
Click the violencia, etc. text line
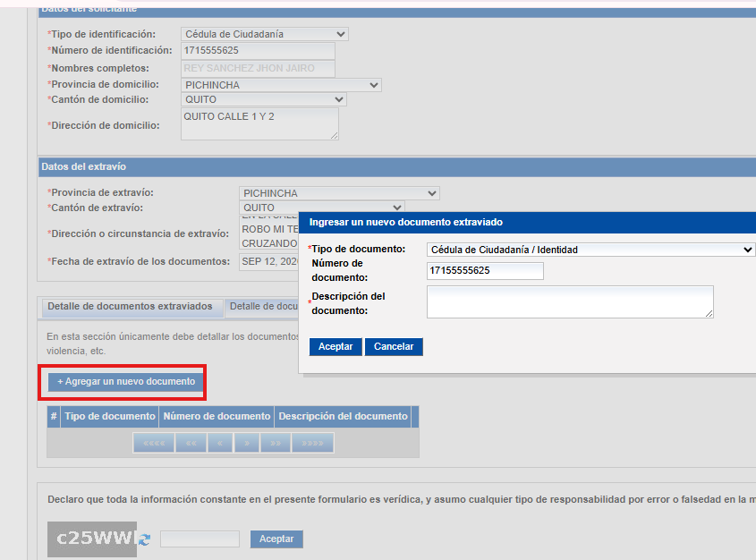point(76,352)
